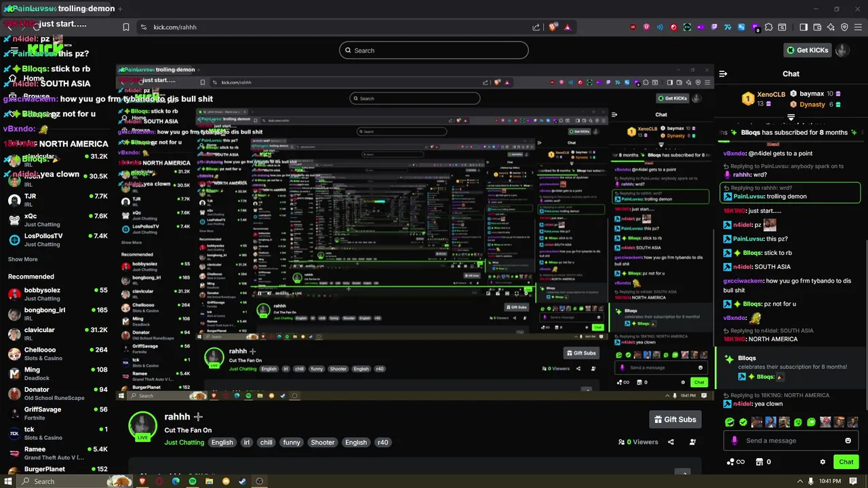Open LosPollosTV channel in sidebar
Viewport: 868px width, 488px height.
pos(58,240)
